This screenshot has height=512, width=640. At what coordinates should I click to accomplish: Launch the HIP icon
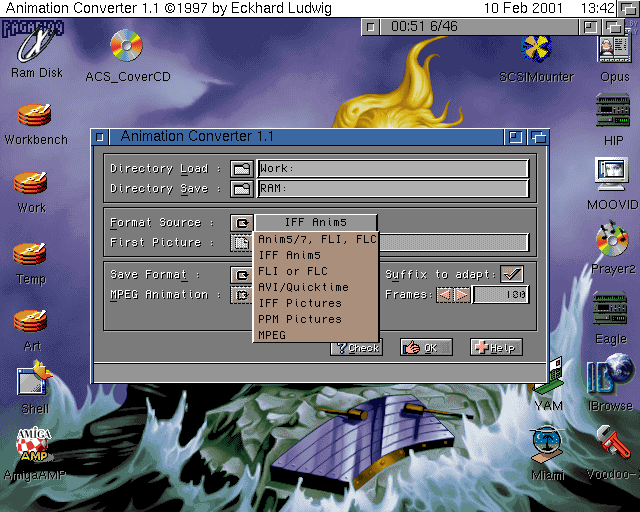point(613,110)
